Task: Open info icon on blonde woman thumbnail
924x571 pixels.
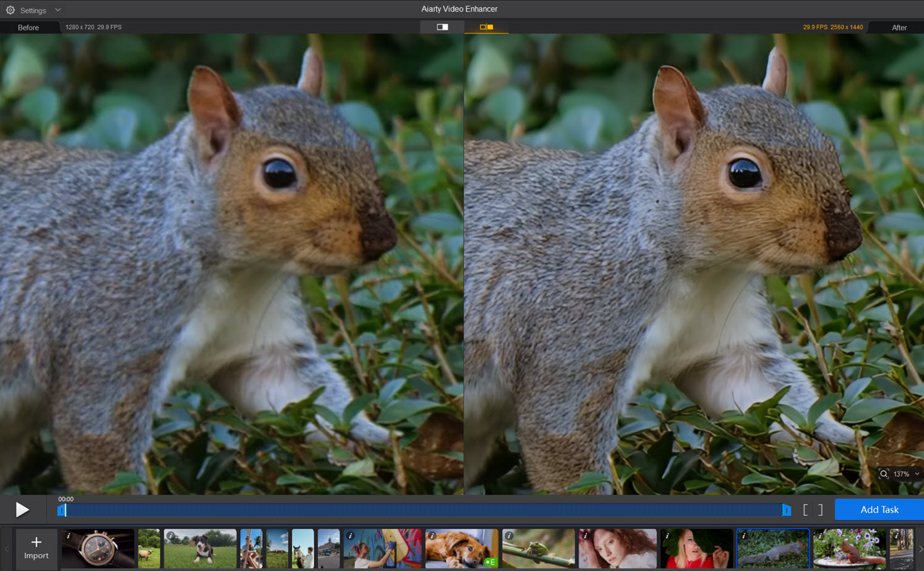Action: click(667, 536)
